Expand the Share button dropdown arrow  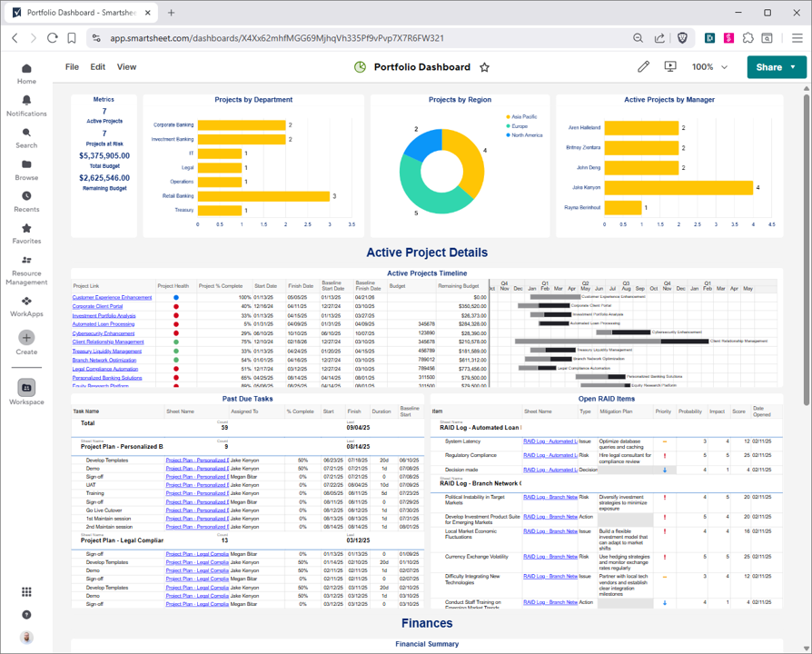tap(793, 67)
